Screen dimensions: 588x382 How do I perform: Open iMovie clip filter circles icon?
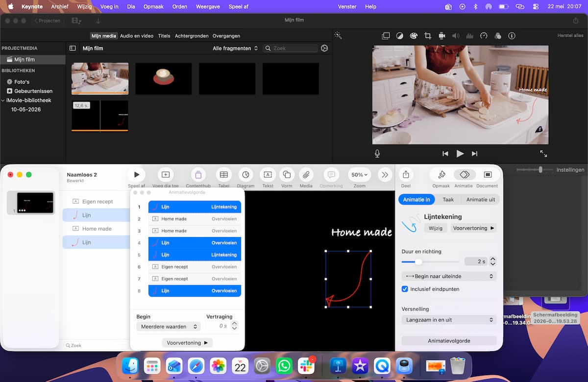(498, 36)
